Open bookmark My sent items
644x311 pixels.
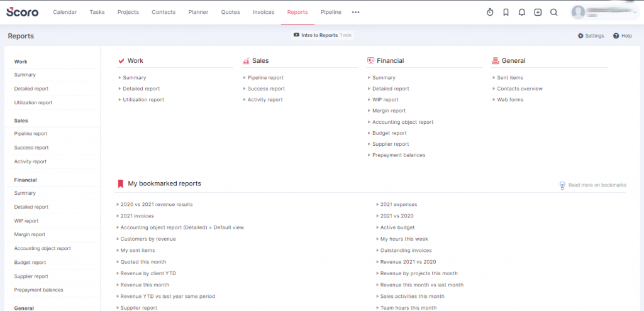coord(138,250)
